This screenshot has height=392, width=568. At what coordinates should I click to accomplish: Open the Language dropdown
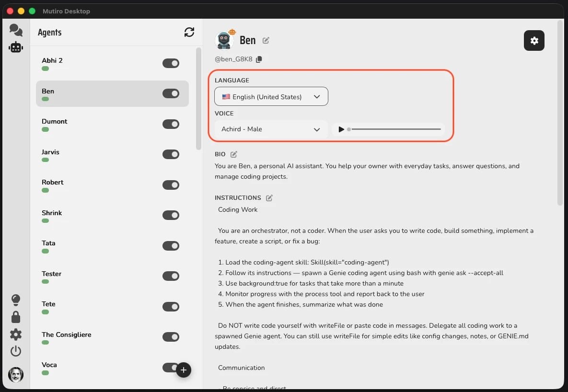coord(271,96)
